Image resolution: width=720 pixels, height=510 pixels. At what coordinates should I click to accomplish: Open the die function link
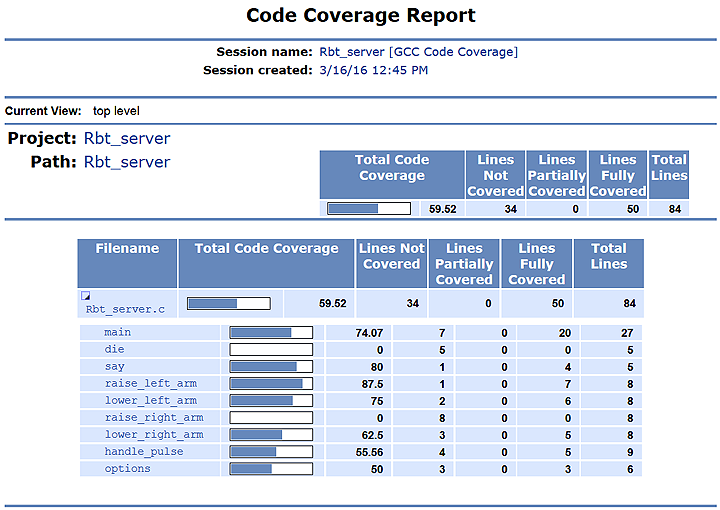coord(114,349)
